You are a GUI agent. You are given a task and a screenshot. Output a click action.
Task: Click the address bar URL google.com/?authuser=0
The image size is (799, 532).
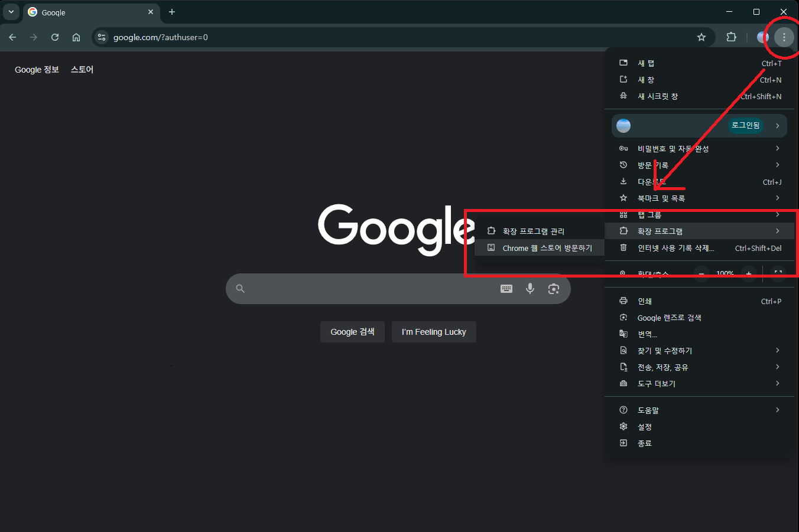161,37
